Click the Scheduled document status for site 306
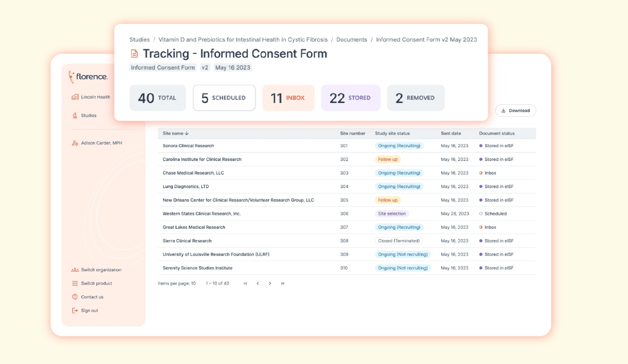 (493, 214)
